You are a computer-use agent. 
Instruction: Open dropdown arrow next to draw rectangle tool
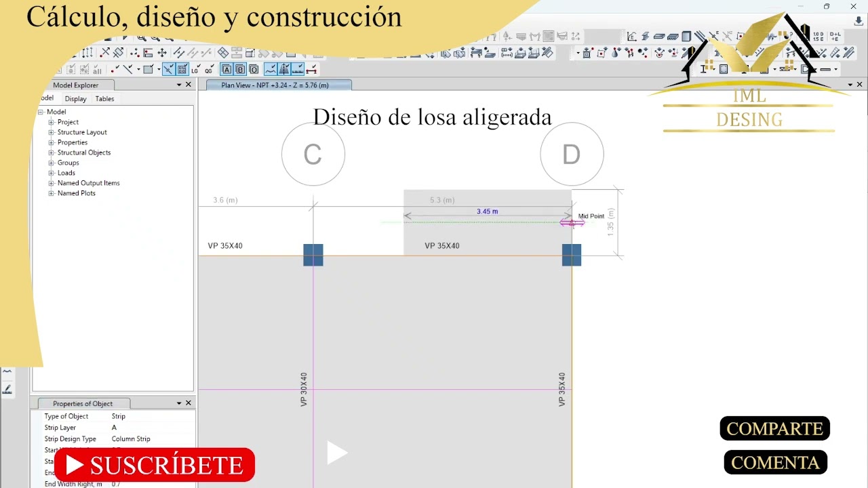click(159, 69)
